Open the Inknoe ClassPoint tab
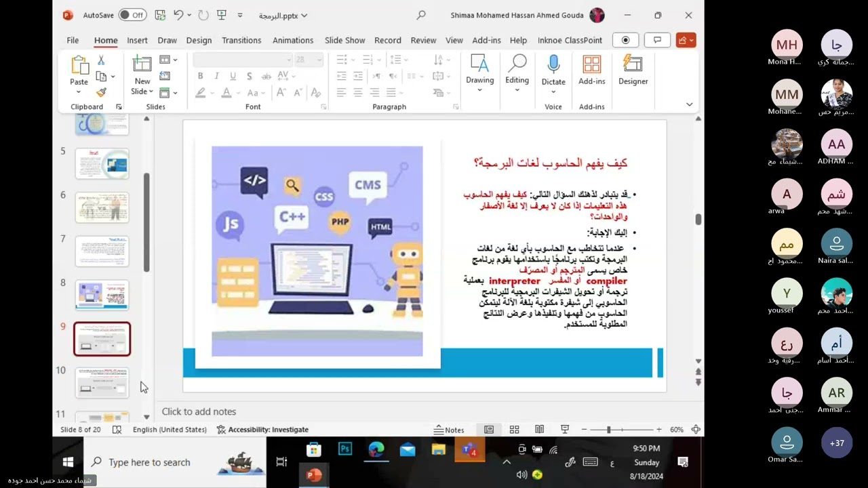This screenshot has height=488, width=868. [x=570, y=40]
